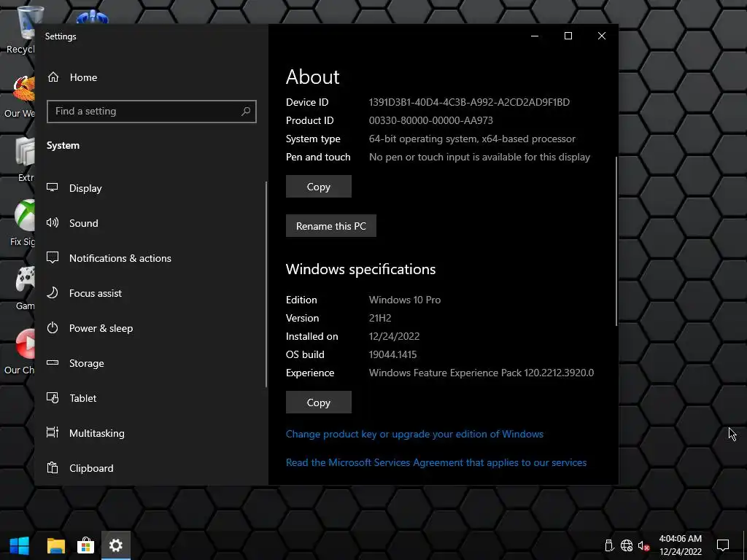
Task: Open Change product key or upgrade link
Action: point(414,434)
